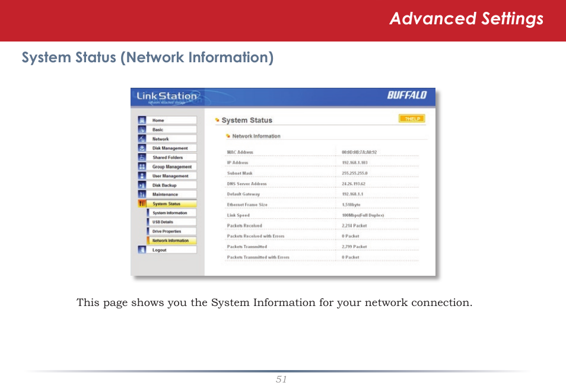This screenshot has width=566, height=392.
Task: Click the Packets Received with Errors label
Action: (x=256, y=236)
